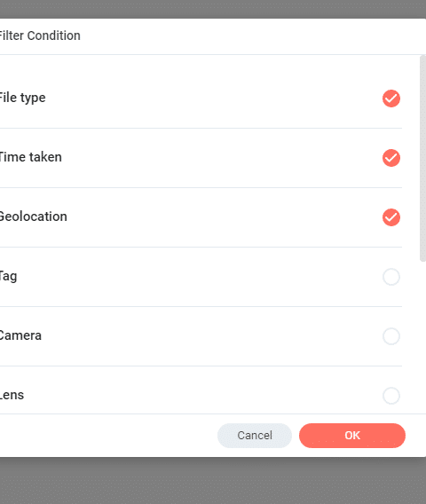Screen dimensions: 426x504
Task: Enable the Camera filter circle
Action: [391, 336]
